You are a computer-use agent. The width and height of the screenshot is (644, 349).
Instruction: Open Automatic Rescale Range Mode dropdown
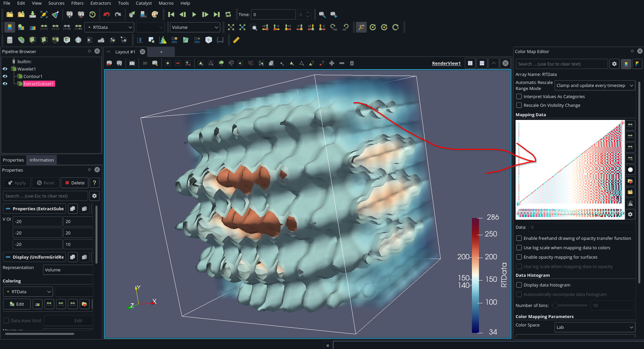pos(595,85)
